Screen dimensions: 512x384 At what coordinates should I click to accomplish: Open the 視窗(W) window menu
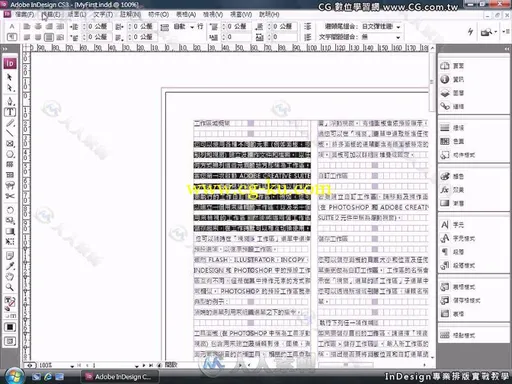[x=241, y=14]
